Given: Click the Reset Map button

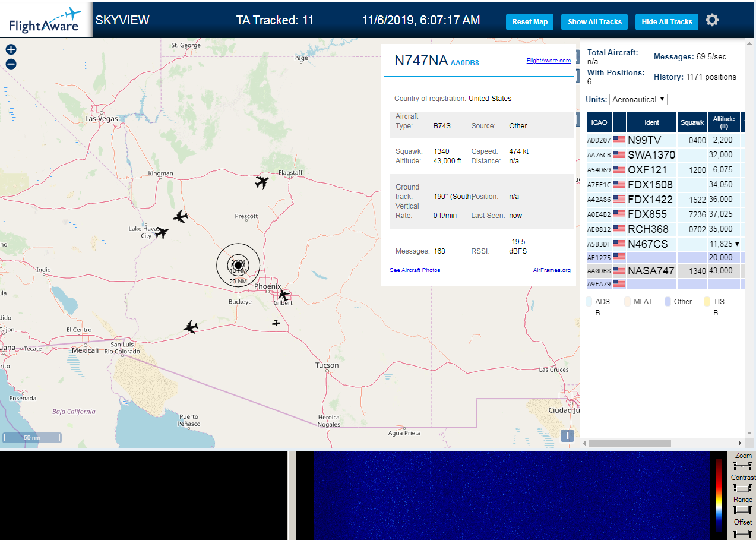Looking at the screenshot, I should tap(530, 22).
